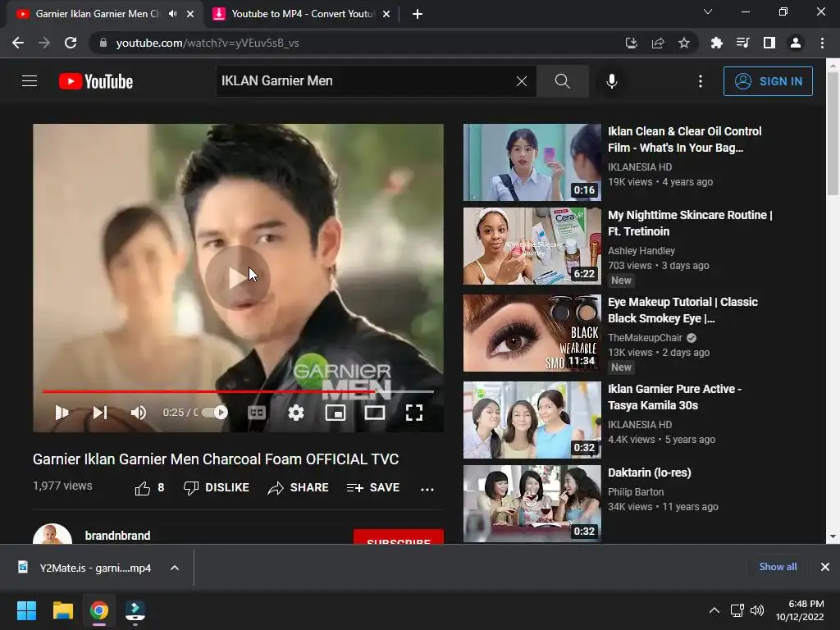Open Chrome profile icon
840x630 pixels.
[796, 43]
